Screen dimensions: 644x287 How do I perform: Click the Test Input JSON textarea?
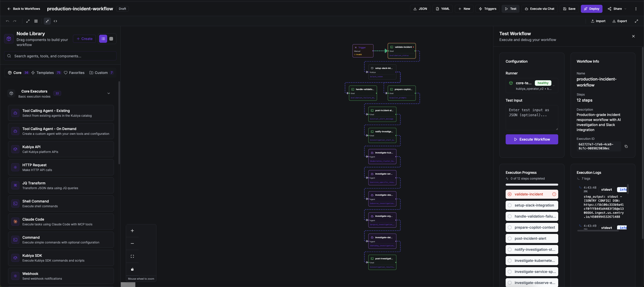[x=532, y=118]
